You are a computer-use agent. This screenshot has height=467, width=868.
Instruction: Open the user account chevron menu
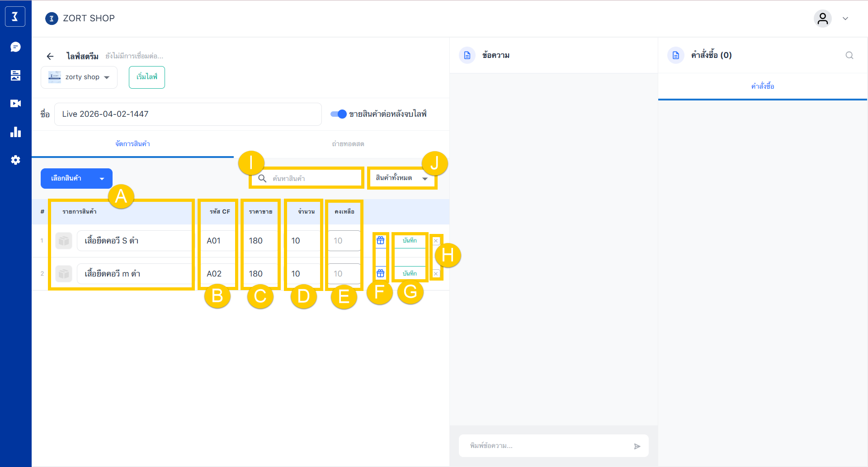coord(845,19)
